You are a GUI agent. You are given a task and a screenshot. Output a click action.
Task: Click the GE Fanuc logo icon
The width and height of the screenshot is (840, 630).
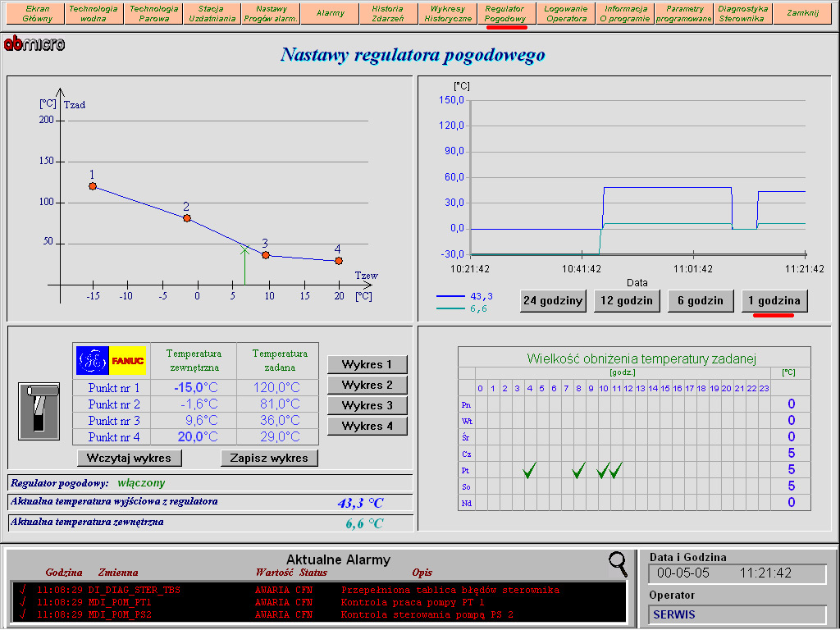point(111,360)
